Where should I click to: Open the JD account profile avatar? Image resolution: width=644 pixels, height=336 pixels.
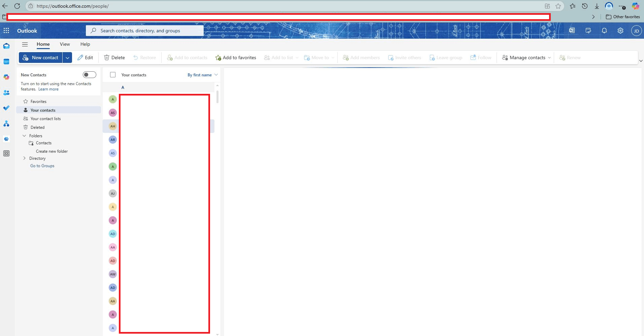[636, 31]
